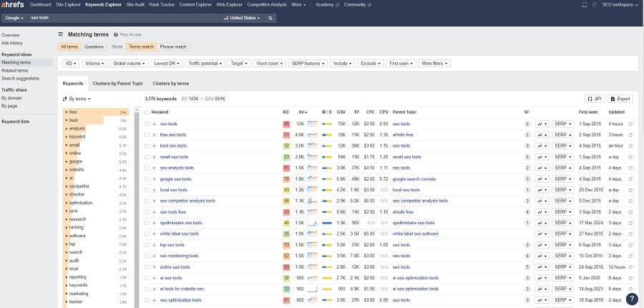Check the ai tools for website seo checkbox
Screen dimensions: 644x308
tap(147, 289)
